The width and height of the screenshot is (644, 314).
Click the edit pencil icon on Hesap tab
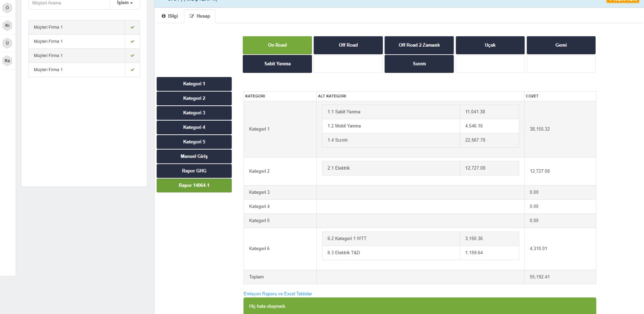point(192,16)
